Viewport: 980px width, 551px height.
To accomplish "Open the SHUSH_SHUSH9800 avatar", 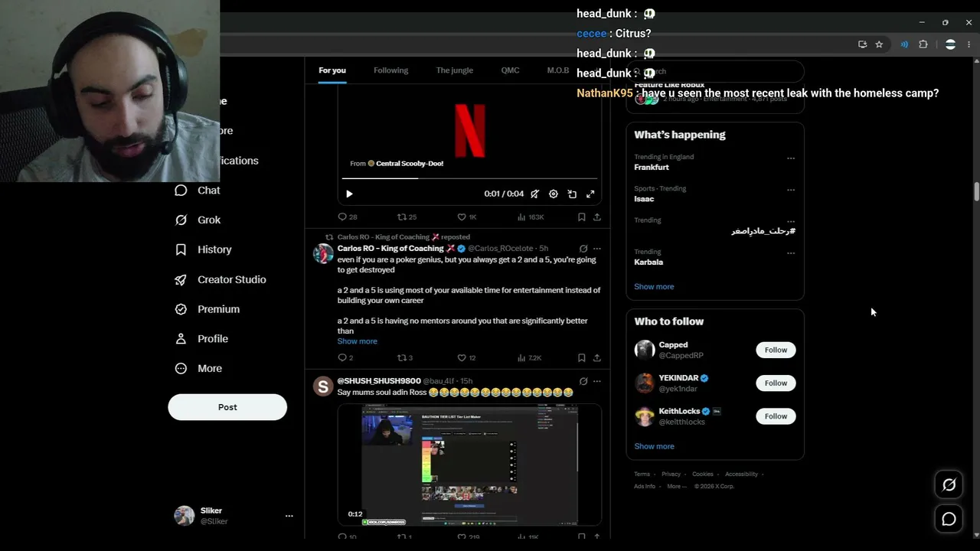I will pyautogui.click(x=323, y=386).
